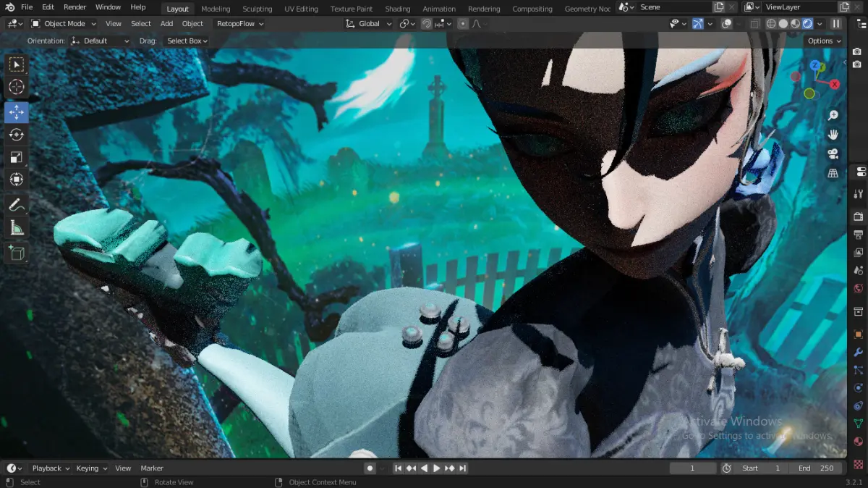The image size is (868, 488).
Task: Open the Add menu in viewport header
Action: (x=166, y=23)
